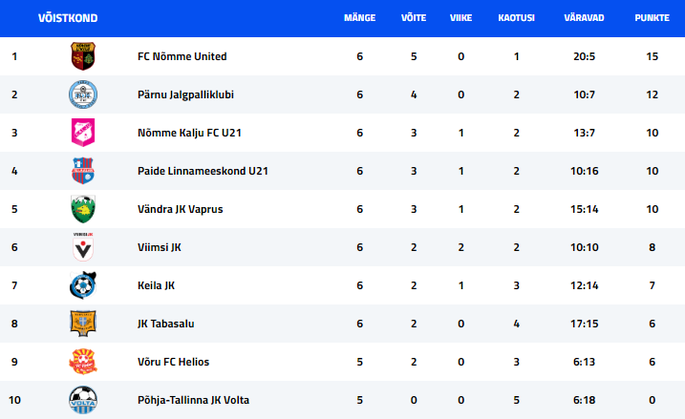Open the Võru FC Helios sun logo
This screenshot has width=685, height=419.
click(x=83, y=362)
